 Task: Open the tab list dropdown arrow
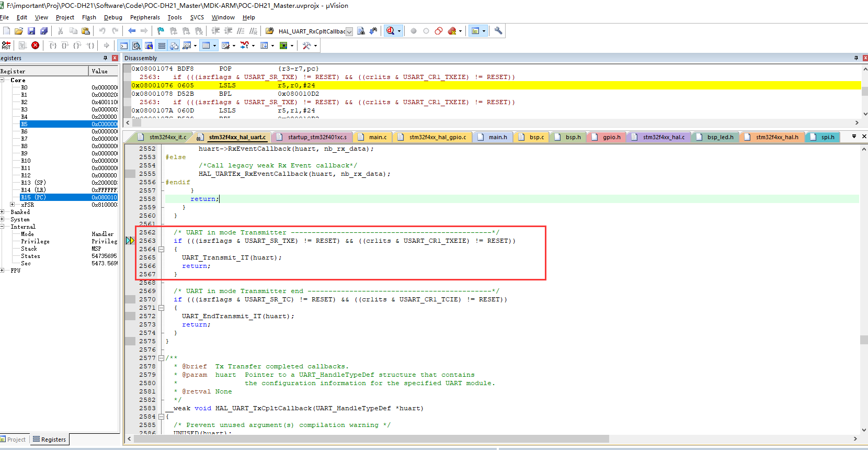pos(854,137)
